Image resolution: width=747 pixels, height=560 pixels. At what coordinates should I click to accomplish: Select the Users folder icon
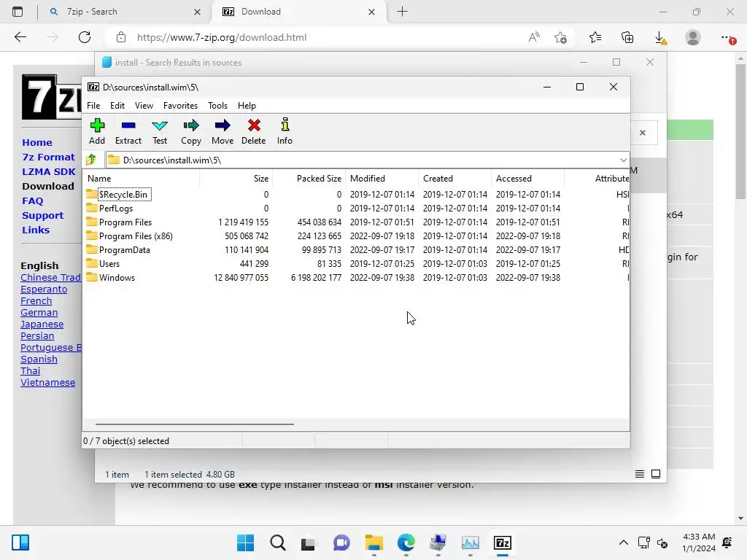tap(91, 263)
